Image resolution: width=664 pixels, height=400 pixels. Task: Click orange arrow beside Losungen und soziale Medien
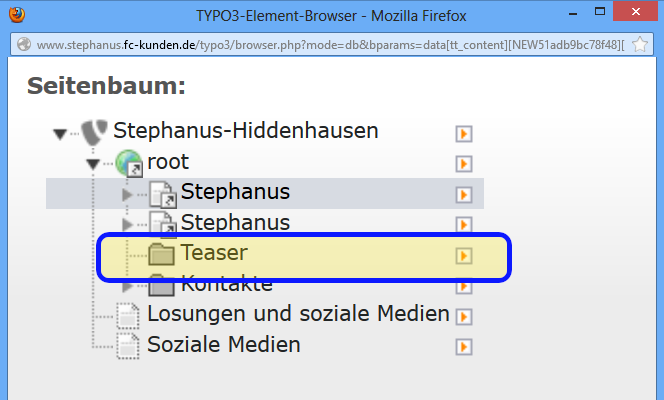coord(464,316)
